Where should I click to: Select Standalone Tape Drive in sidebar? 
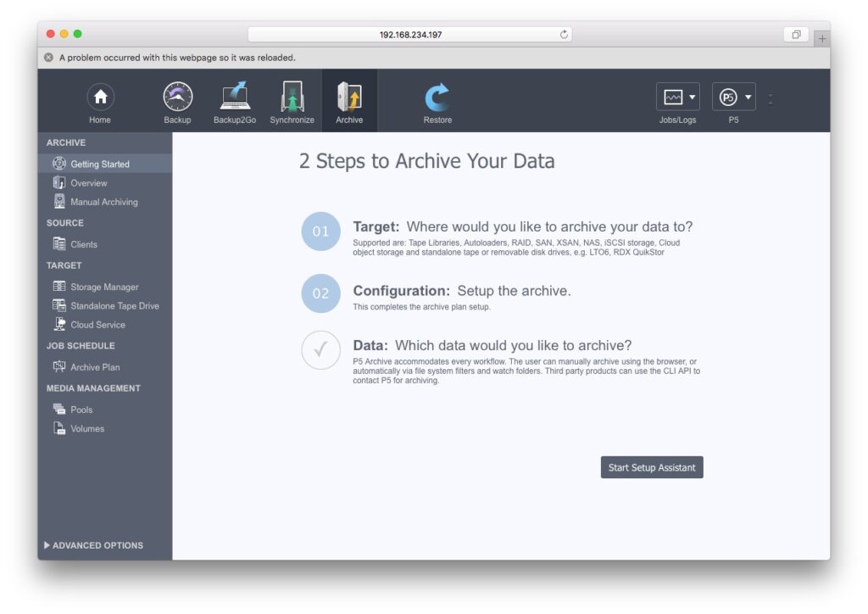(x=114, y=305)
